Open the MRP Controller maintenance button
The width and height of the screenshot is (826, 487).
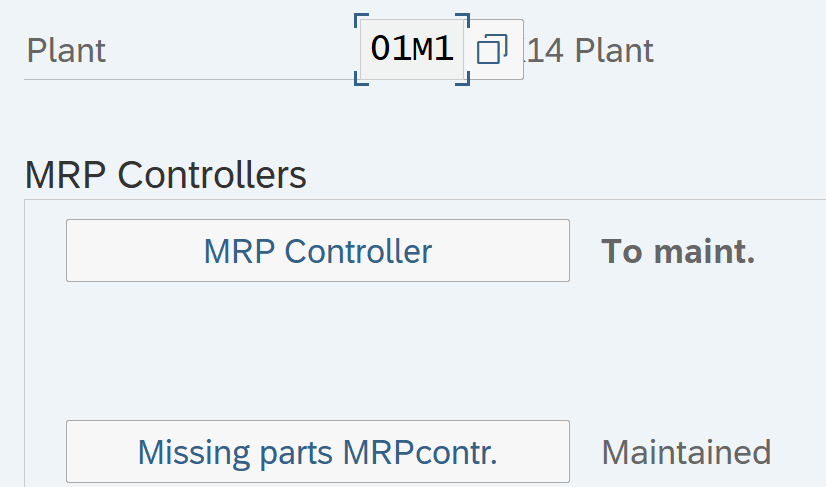[317, 251]
